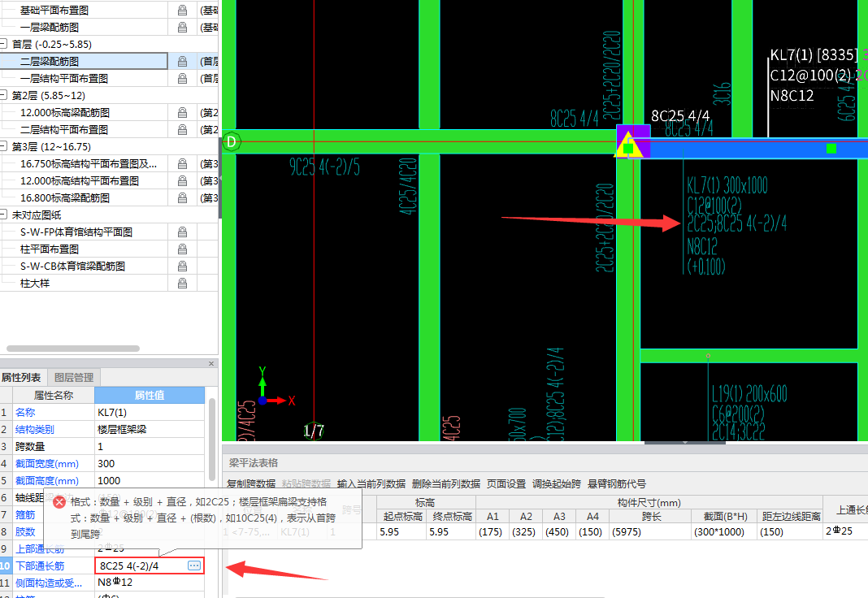
Task: Select 12.000标高梁配筋图 in drawing tree
Action: (x=65, y=113)
